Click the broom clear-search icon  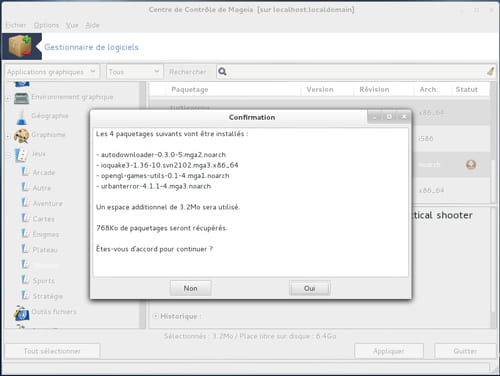click(490, 71)
